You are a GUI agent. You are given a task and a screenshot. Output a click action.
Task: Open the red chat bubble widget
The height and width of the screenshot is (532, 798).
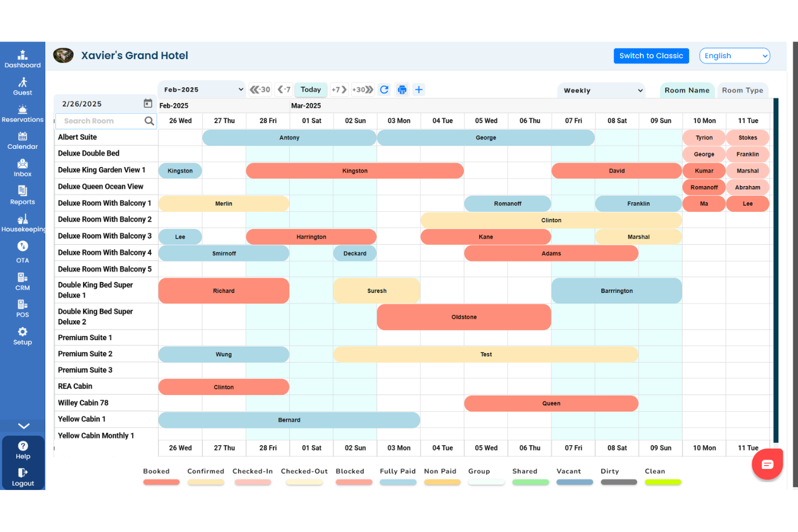pyautogui.click(x=767, y=464)
